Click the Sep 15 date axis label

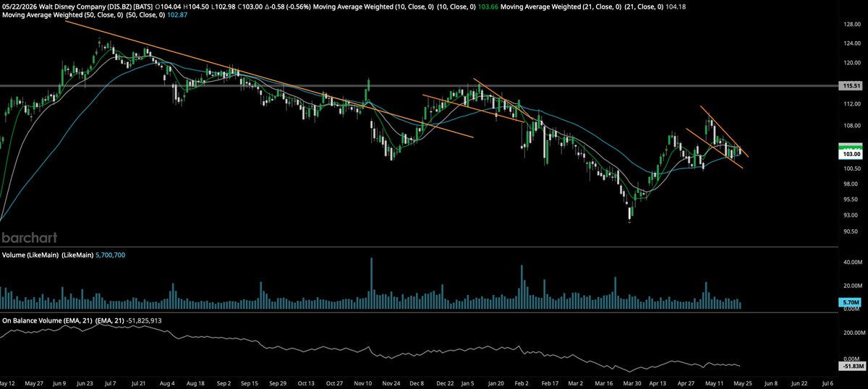[x=251, y=382]
